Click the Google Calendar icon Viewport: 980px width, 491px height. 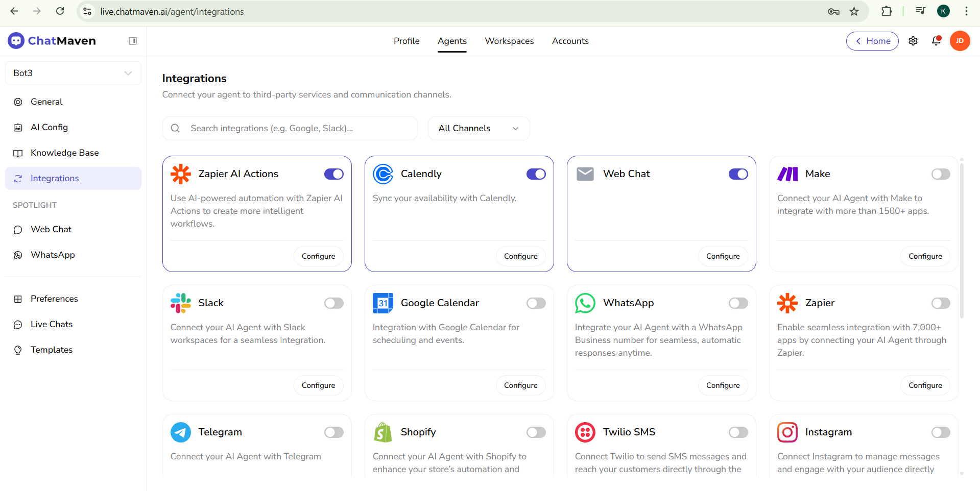point(383,303)
